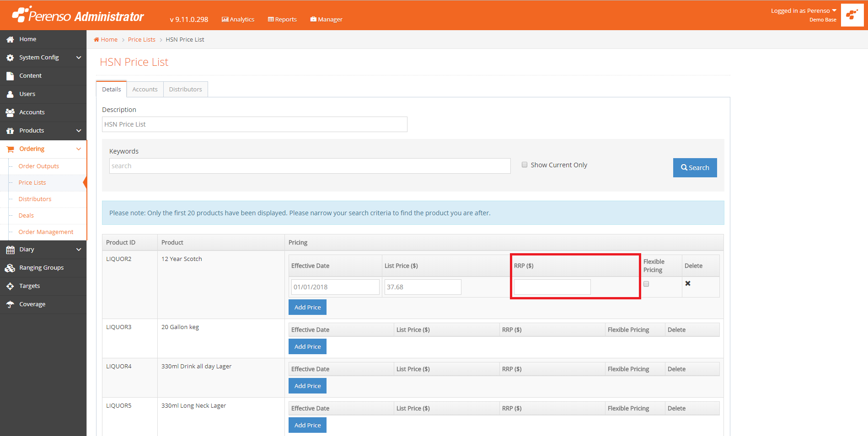Click the blue Search button

click(x=695, y=168)
